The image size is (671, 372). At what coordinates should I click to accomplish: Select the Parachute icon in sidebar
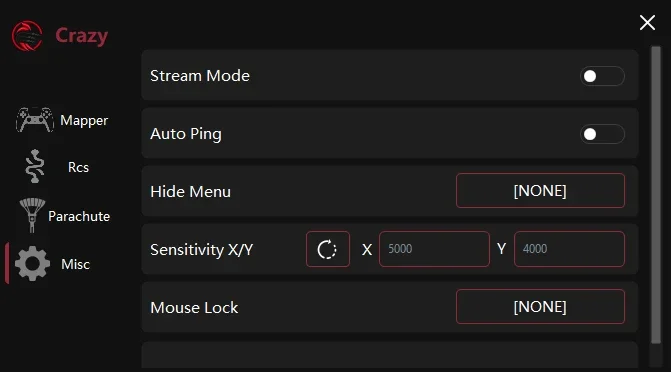(x=32, y=215)
